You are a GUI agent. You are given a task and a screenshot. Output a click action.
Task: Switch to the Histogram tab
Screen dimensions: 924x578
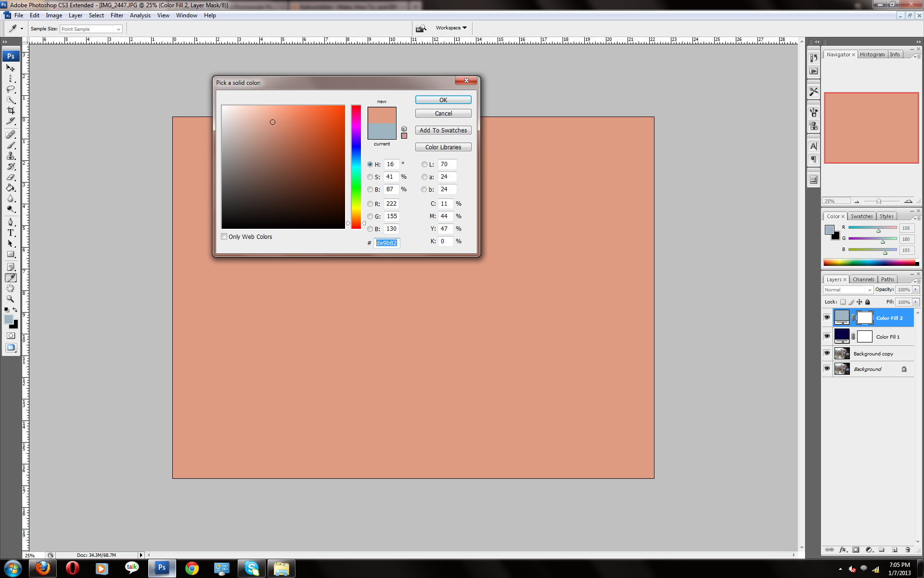tap(872, 54)
